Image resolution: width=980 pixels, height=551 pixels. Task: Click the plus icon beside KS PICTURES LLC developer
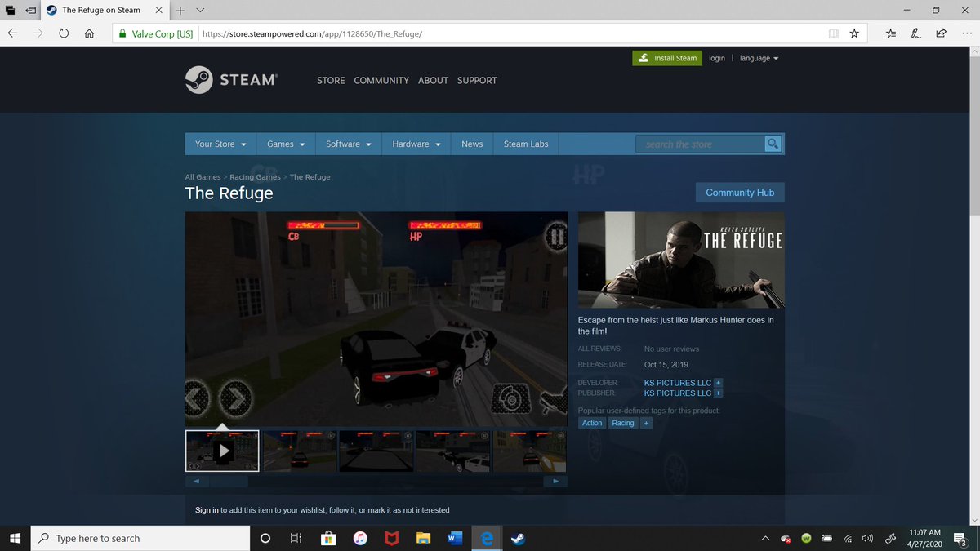click(718, 383)
